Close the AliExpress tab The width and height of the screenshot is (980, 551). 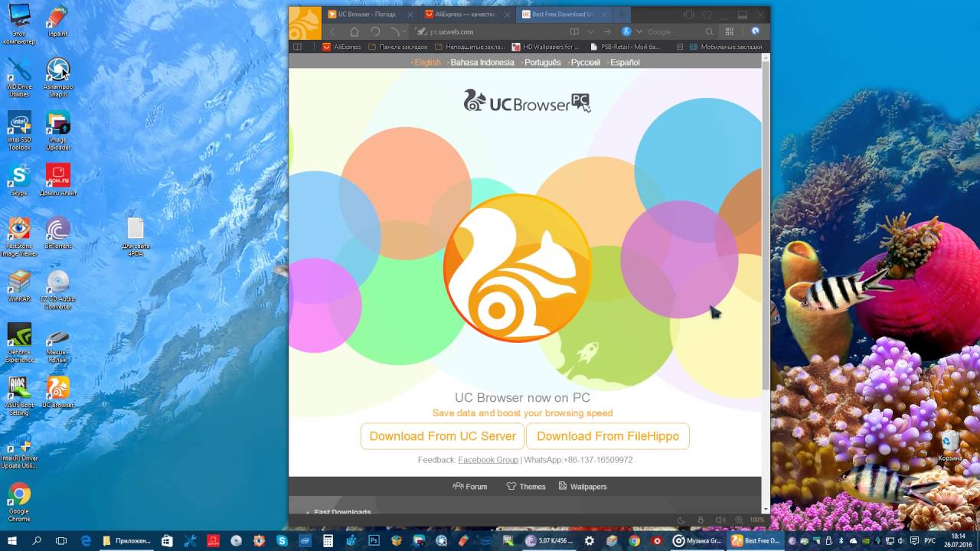point(507,15)
